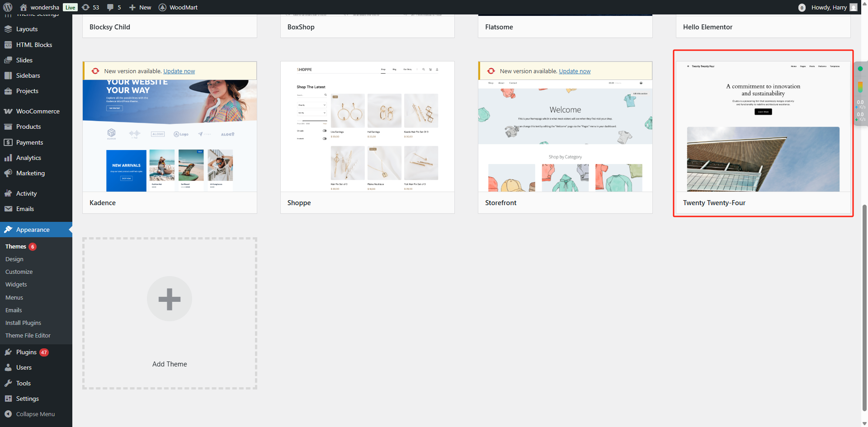This screenshot has width=868, height=427.
Task: Click the Marketing megaphone icon
Action: coord(8,173)
